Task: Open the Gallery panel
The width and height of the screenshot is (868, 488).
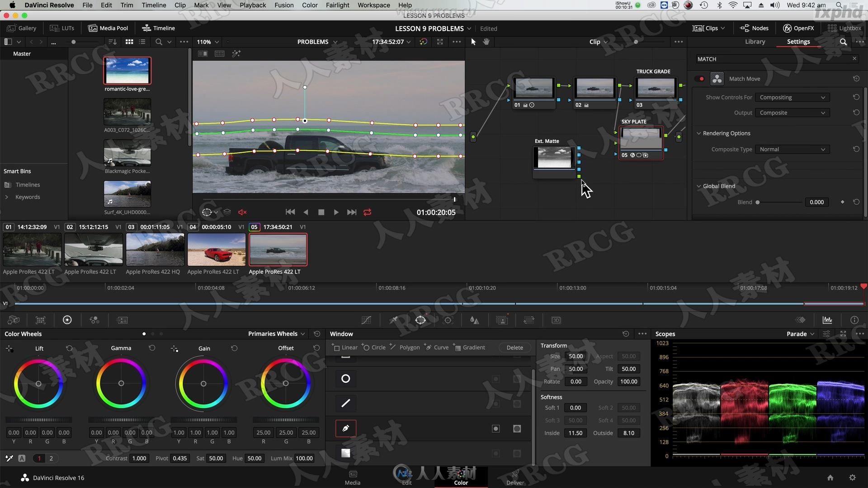Action: click(22, 28)
